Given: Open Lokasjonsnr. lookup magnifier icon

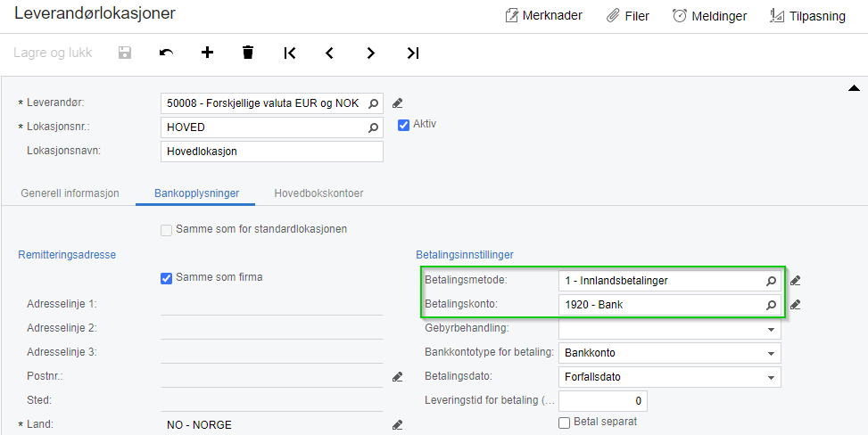Looking at the screenshot, I should pyautogui.click(x=374, y=127).
